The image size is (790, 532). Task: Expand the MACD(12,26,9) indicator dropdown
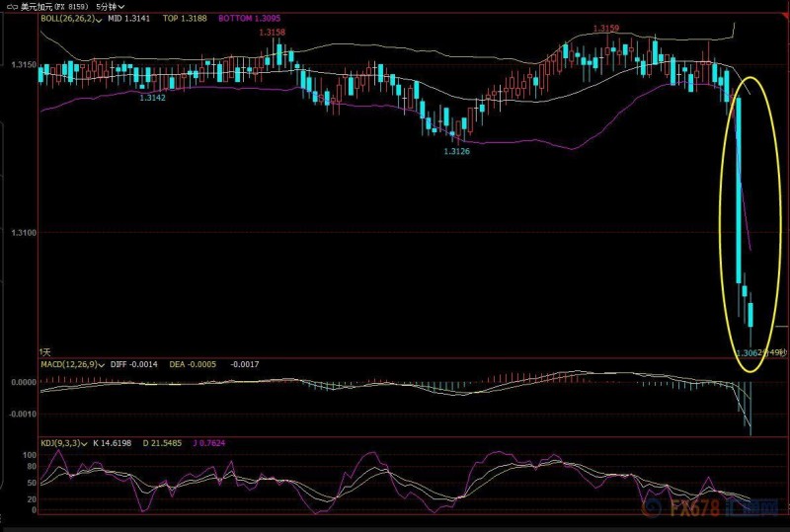point(102,364)
